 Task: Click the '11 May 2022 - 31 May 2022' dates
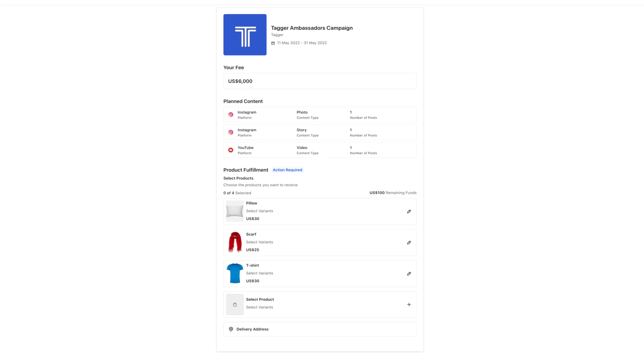[x=302, y=43]
